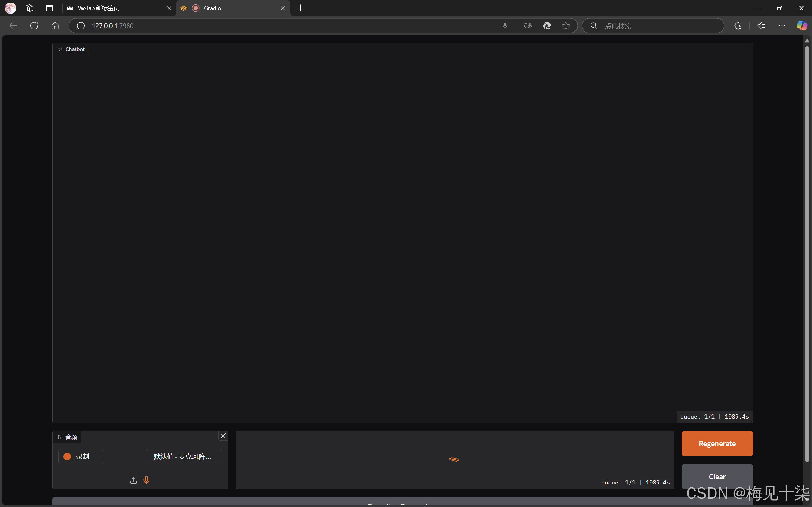Click the voice search microphone icon
812x507 pixels.
pos(505,26)
